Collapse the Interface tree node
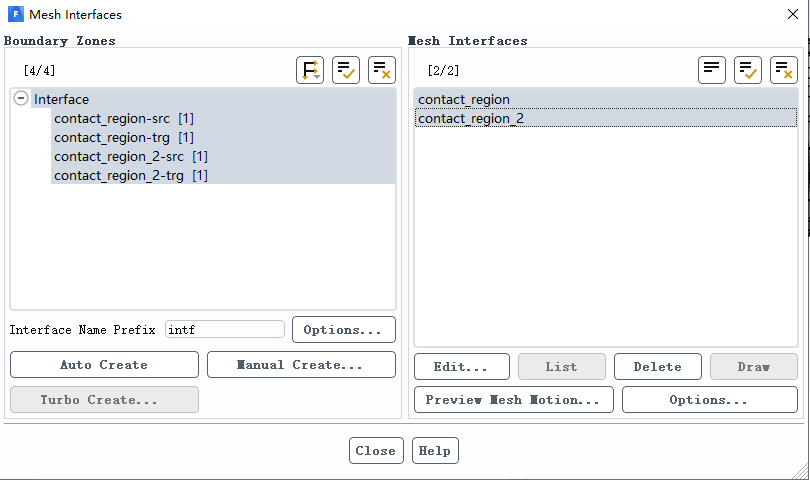The image size is (810, 480). pos(21,99)
